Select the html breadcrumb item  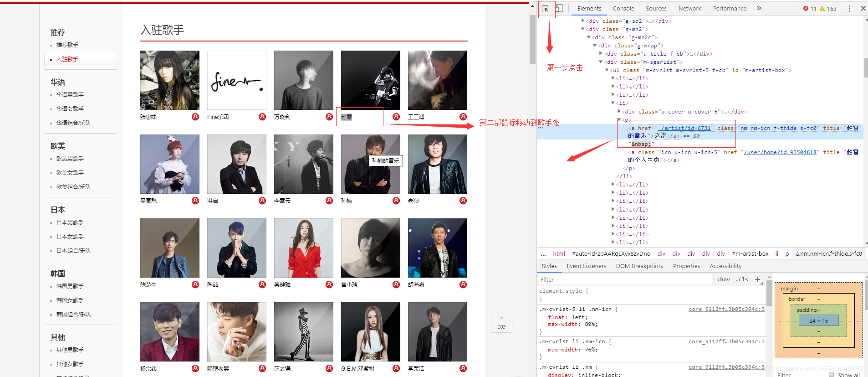pos(559,253)
